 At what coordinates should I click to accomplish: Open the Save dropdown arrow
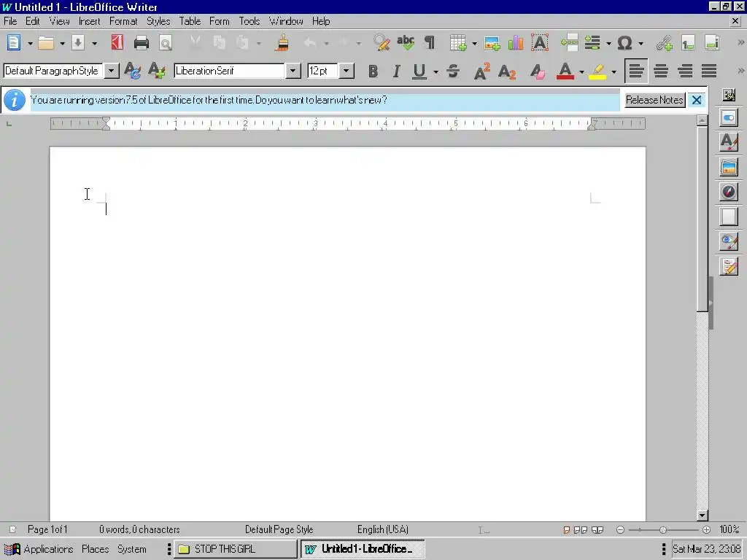[94, 43]
